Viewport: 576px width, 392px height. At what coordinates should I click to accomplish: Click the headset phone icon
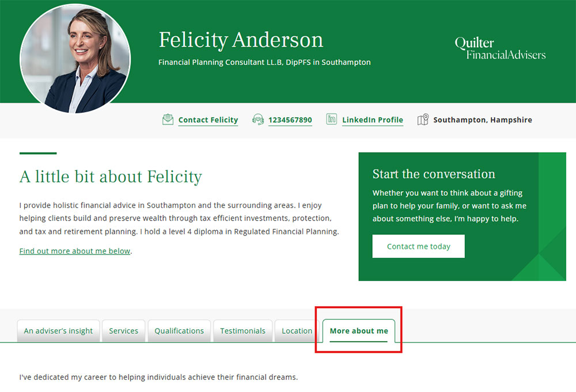pyautogui.click(x=257, y=120)
